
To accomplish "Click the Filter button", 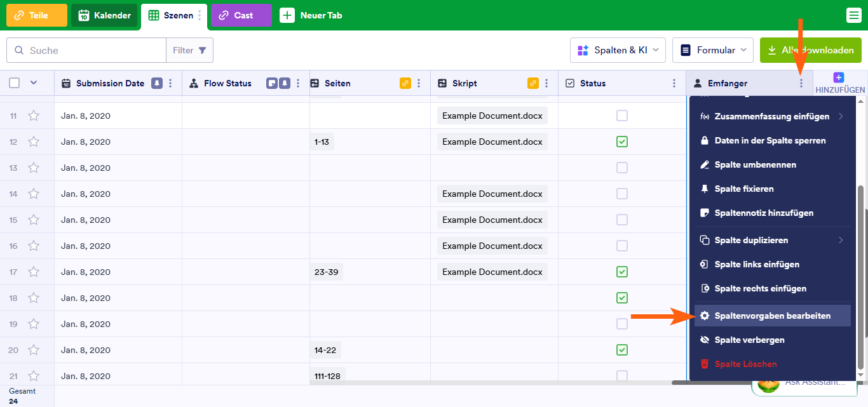I will click(x=189, y=50).
